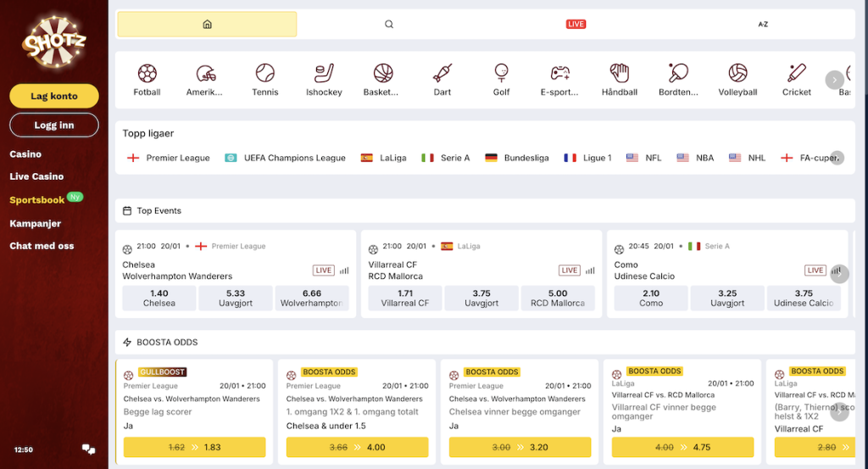
Task: Select Gullboost odds 1.83
Action: (x=194, y=447)
